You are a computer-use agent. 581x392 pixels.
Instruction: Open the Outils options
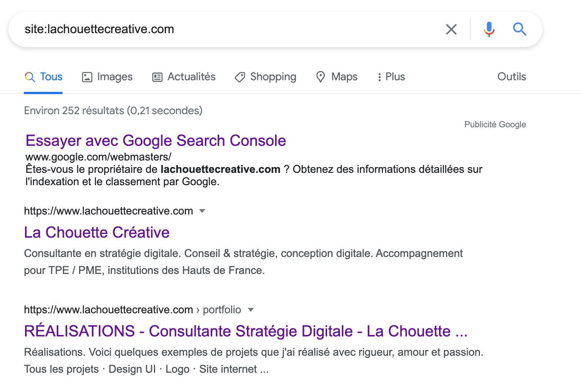[x=512, y=77]
